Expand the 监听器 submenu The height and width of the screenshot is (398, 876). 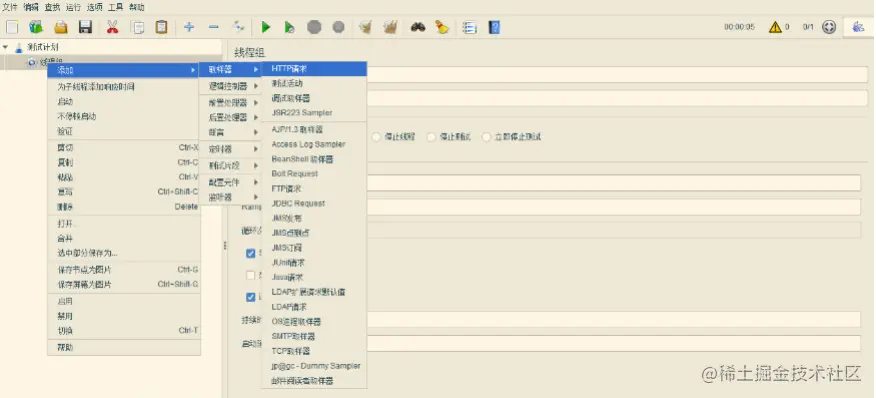[x=230, y=197]
